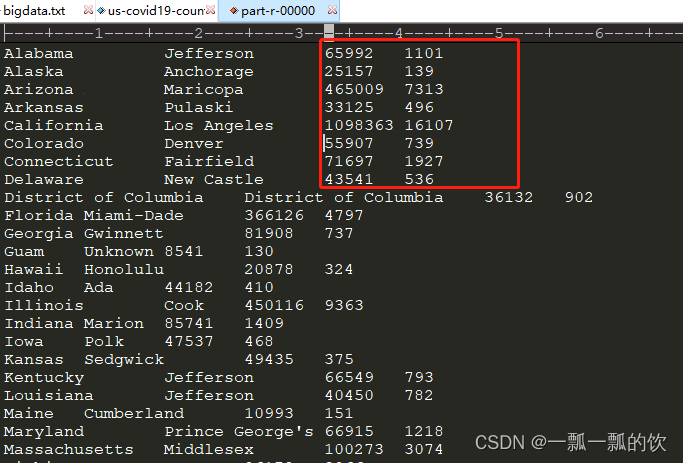Click the word Fairfield

(x=209, y=161)
